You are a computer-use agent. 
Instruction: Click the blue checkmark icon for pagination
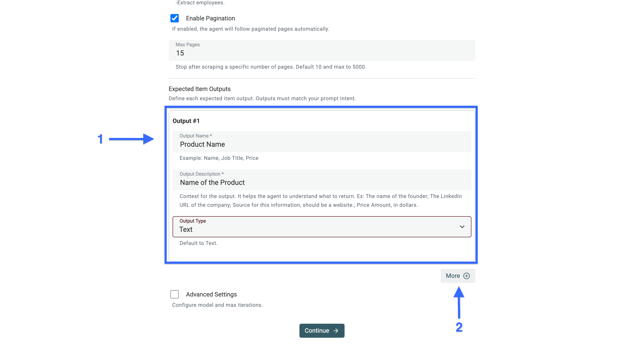(x=175, y=18)
